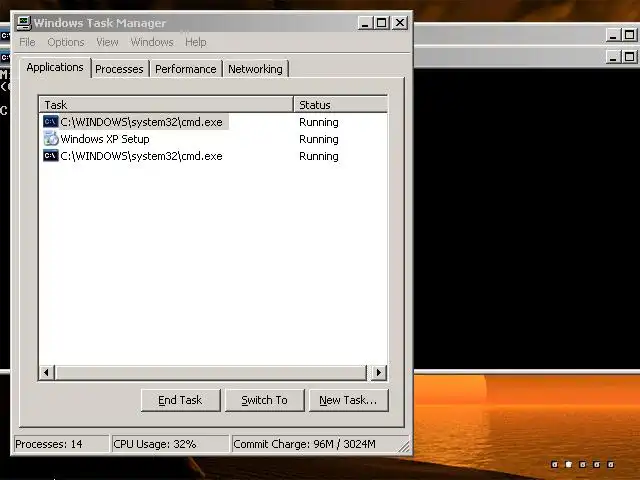Click the Processes: 14 status bar entry
Screen dimensions: 640x480
click(x=61, y=444)
